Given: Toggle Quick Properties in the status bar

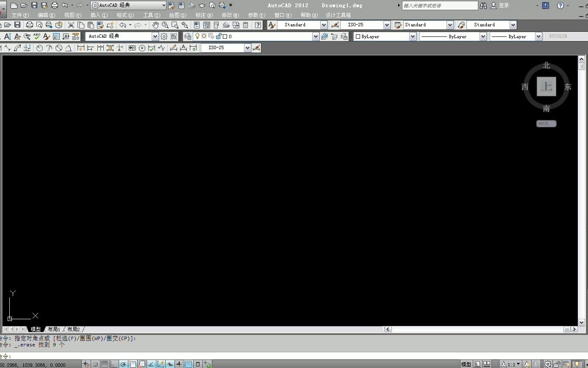Looking at the screenshot, I should tap(197, 364).
